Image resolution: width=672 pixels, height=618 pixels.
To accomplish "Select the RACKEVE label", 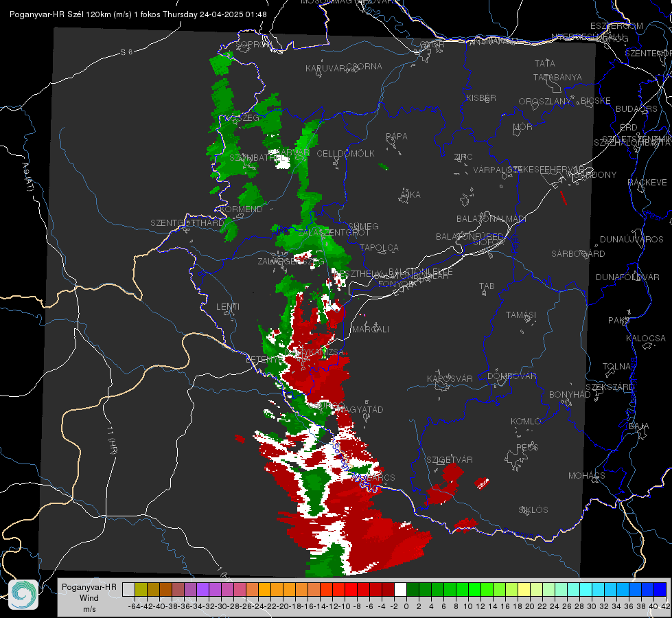I will (x=647, y=183).
